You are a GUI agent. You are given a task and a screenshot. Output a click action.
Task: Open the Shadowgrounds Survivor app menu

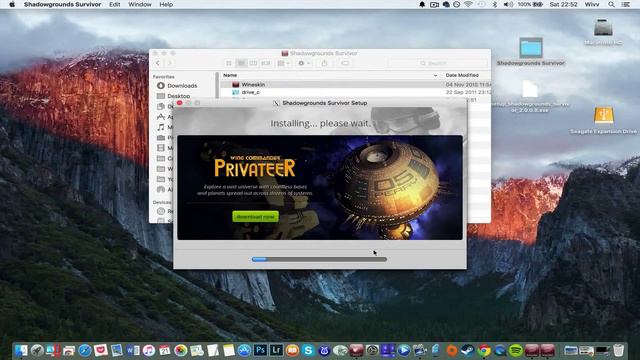(x=62, y=4)
